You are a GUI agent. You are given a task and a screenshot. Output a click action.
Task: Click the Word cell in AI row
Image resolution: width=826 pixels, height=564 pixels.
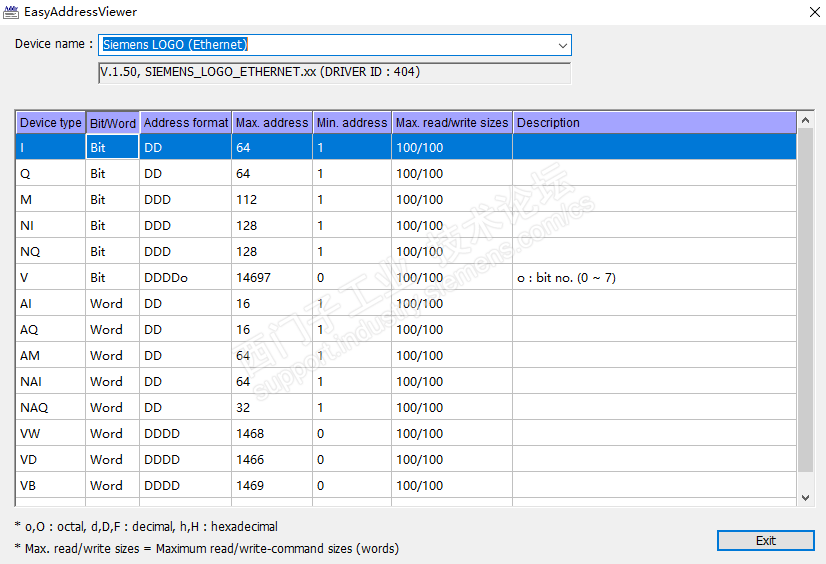[113, 303]
